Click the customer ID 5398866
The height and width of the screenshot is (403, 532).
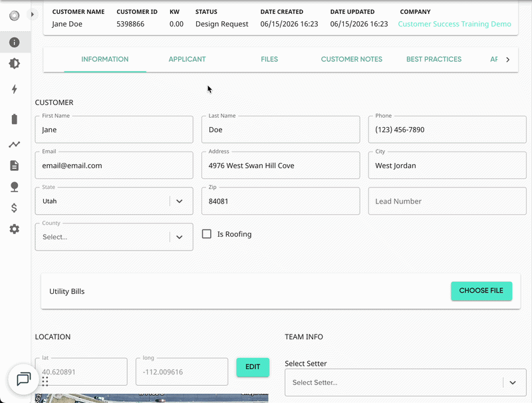pos(130,24)
